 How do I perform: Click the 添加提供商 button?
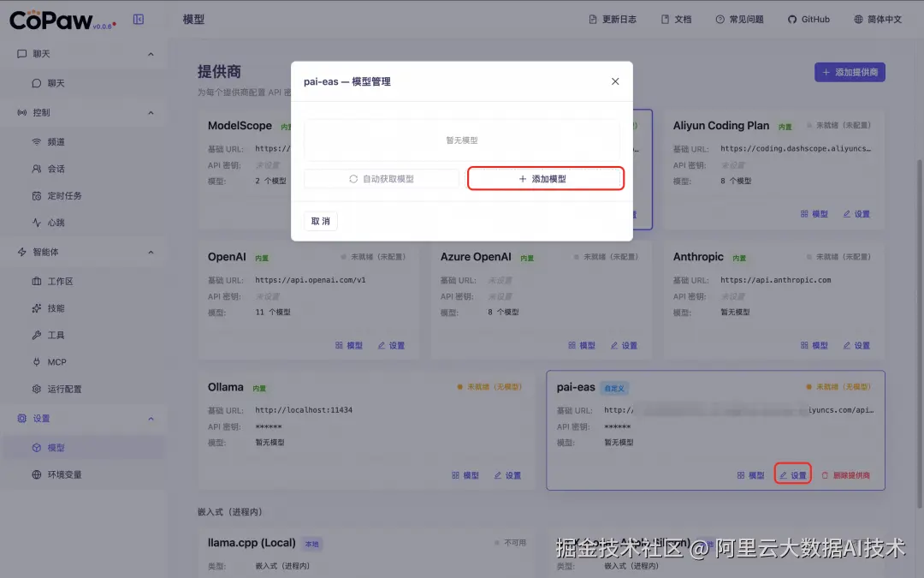850,72
